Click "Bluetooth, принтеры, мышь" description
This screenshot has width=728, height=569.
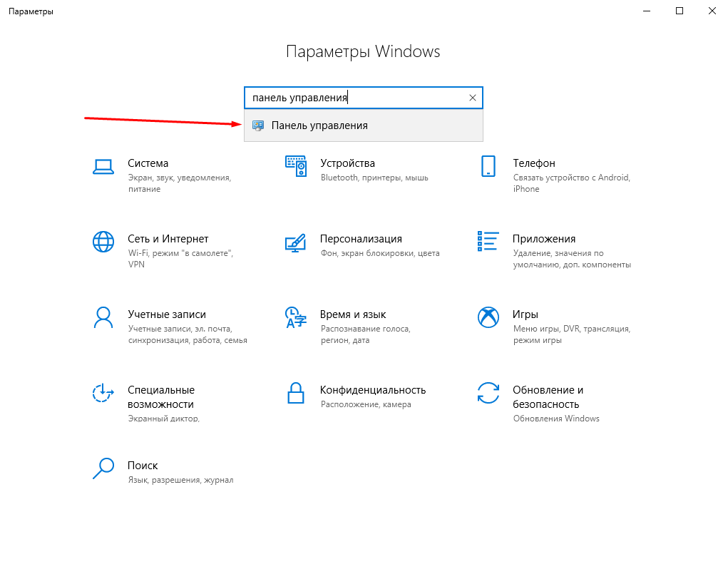pos(374,178)
